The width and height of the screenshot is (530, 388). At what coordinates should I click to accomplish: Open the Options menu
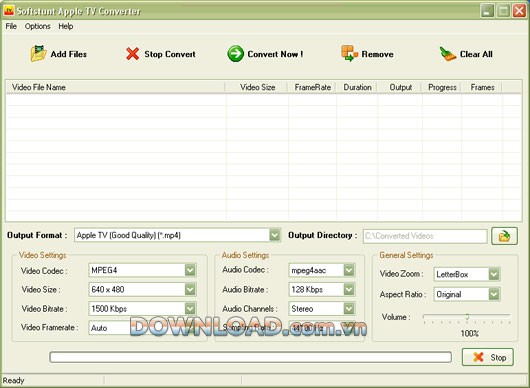pos(38,26)
